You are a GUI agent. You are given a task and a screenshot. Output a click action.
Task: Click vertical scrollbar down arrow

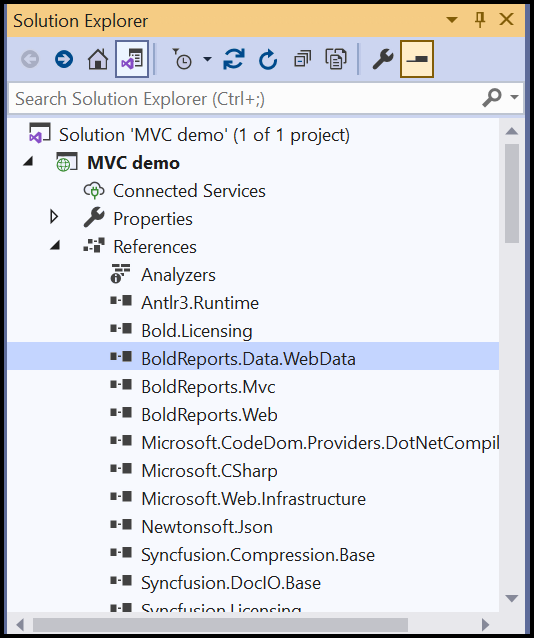pos(512,598)
